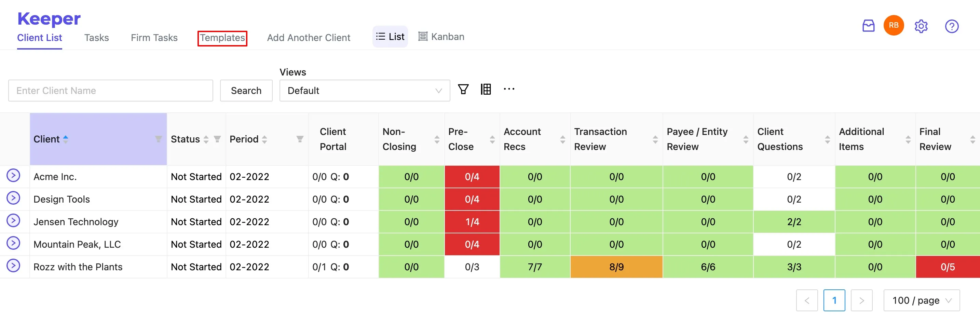Sort by Account Recs column arrows

click(x=563, y=140)
